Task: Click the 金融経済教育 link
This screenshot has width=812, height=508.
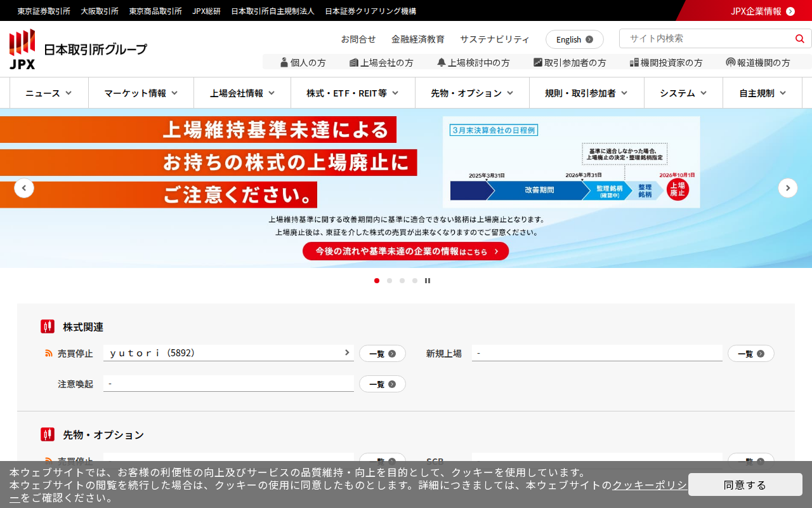Action: (418, 39)
